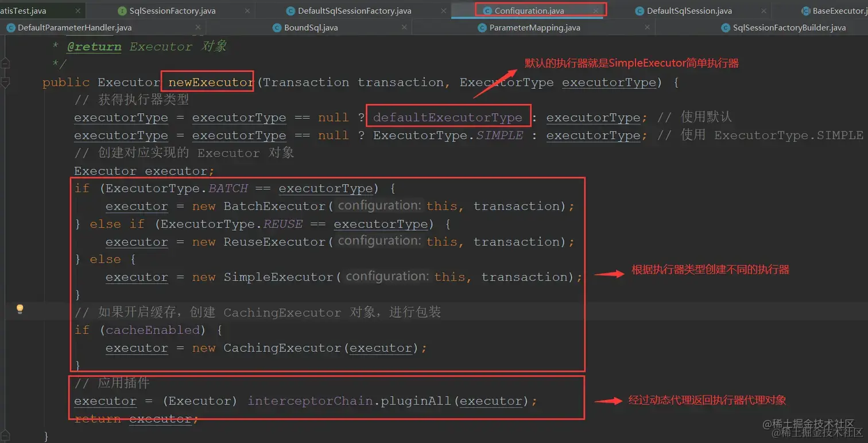Screen dimensions: 868x443
Task: Click the pluginAll method call
Action: (x=416, y=401)
